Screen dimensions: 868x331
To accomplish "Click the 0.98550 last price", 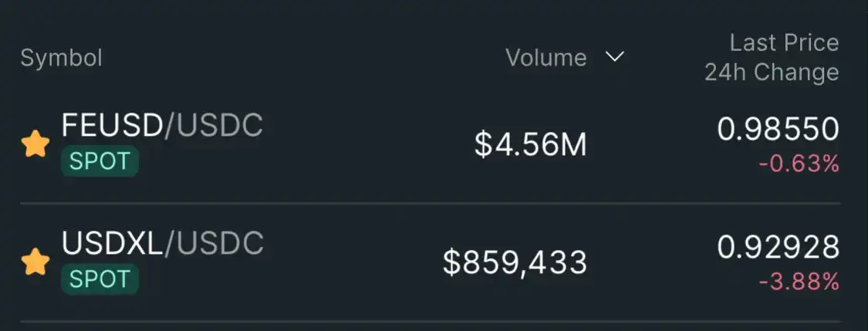I will 778,130.
